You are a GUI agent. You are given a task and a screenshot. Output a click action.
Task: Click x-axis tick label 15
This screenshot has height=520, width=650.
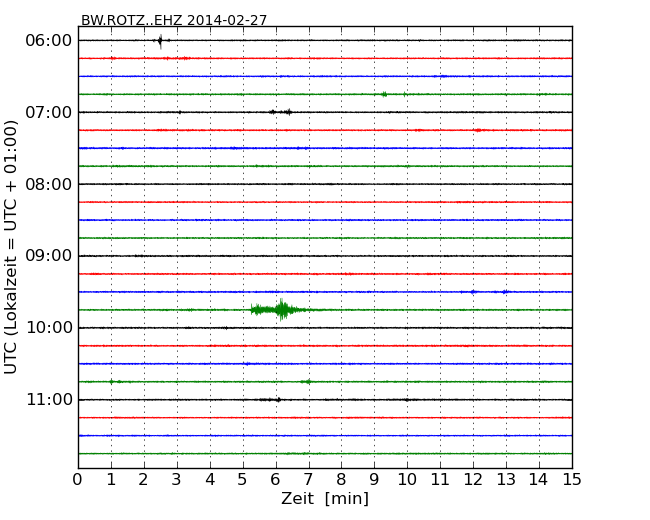(572, 479)
